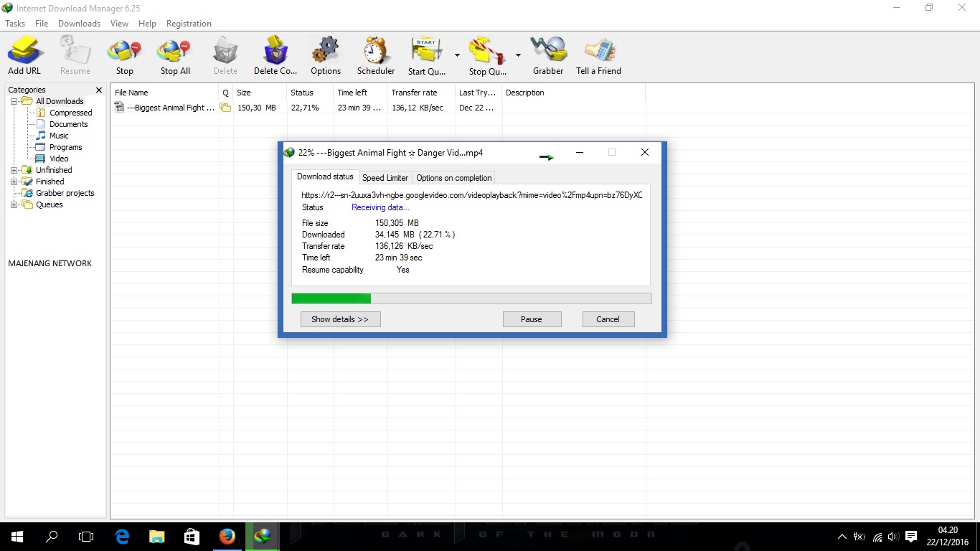
Task: Click the Add URL icon
Action: pos(24,52)
